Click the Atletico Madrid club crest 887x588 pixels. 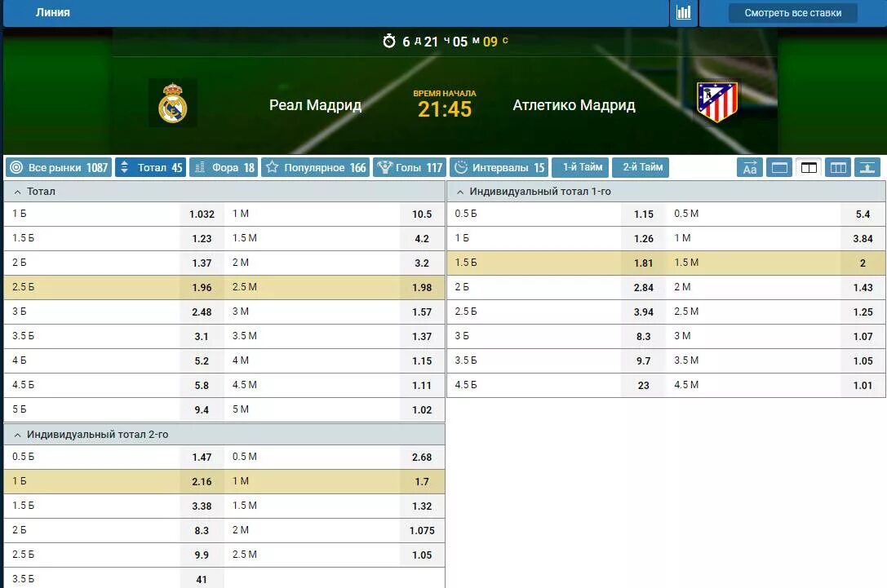(717, 102)
